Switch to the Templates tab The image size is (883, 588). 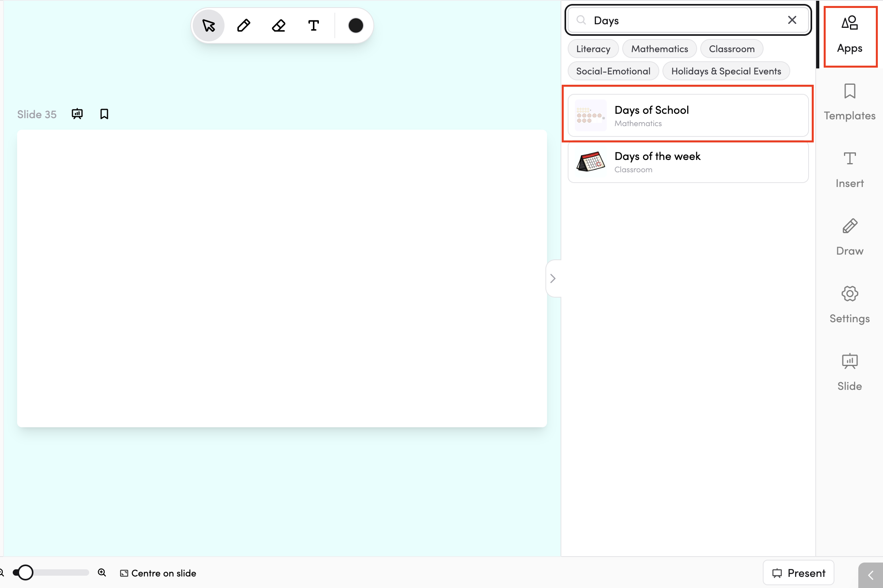(x=850, y=102)
